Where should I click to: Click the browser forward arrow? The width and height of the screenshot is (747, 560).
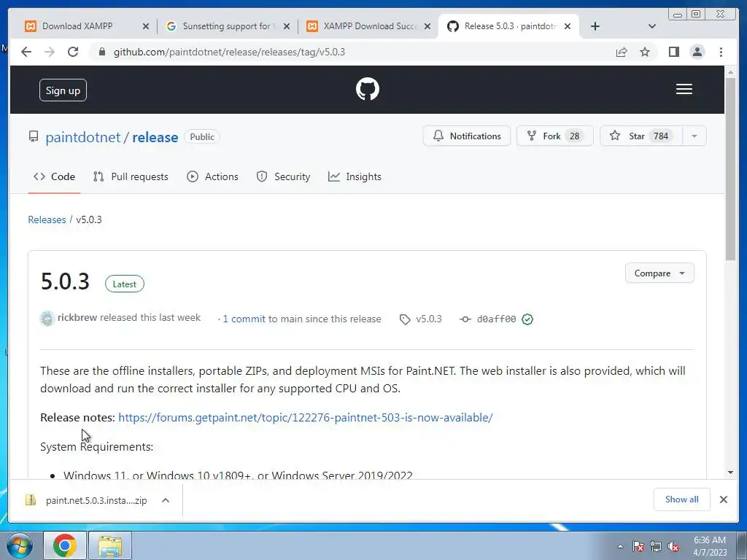coord(50,52)
